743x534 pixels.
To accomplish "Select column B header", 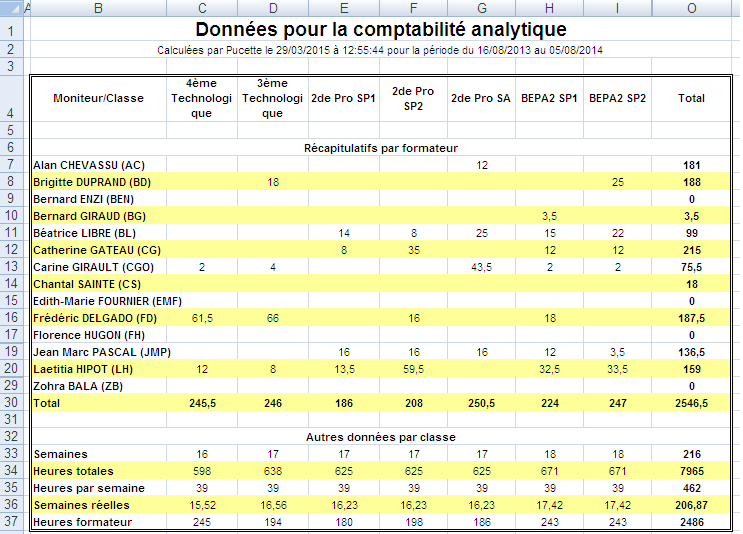I will (x=99, y=8).
